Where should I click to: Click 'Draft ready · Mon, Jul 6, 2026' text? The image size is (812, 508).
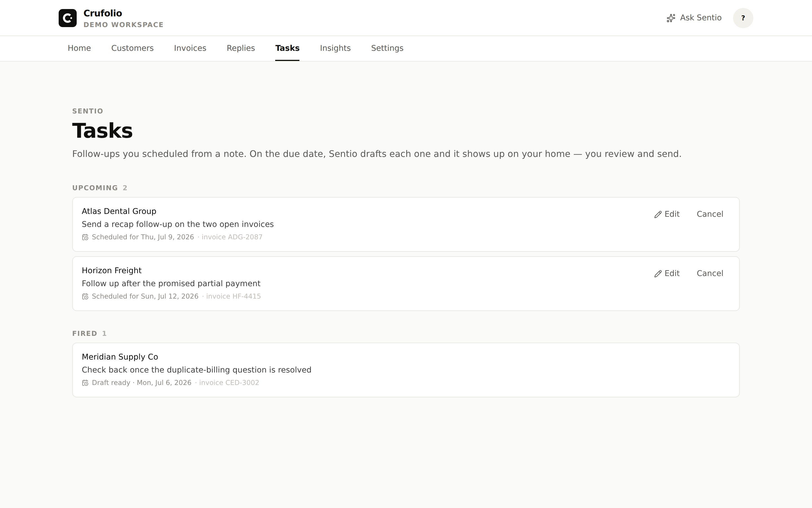pos(142,382)
